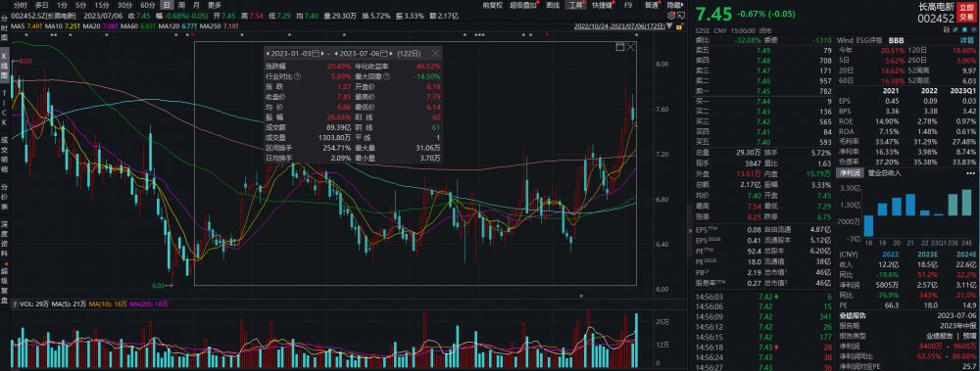The image size is (980, 371).
Task: Select the 30分 period
Action: coord(125,4)
